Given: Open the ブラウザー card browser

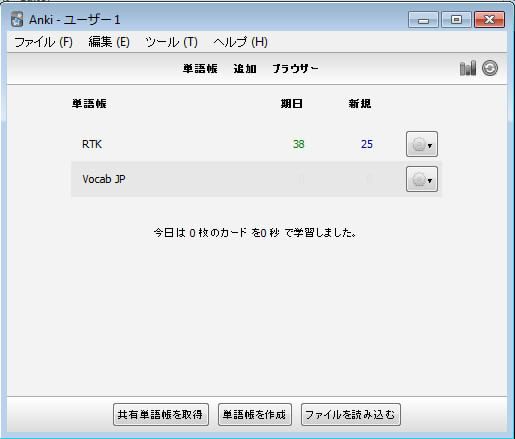Looking at the screenshot, I should coord(295,69).
